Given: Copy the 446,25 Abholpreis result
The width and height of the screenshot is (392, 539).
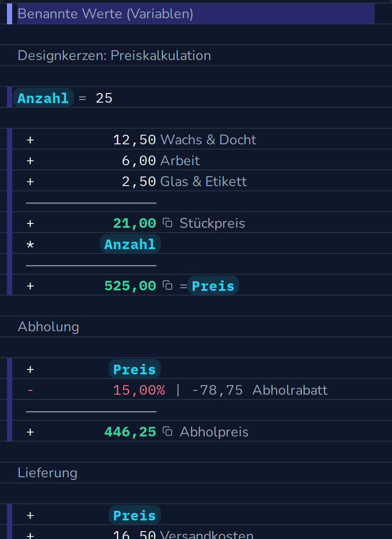Looking at the screenshot, I should 167,432.
